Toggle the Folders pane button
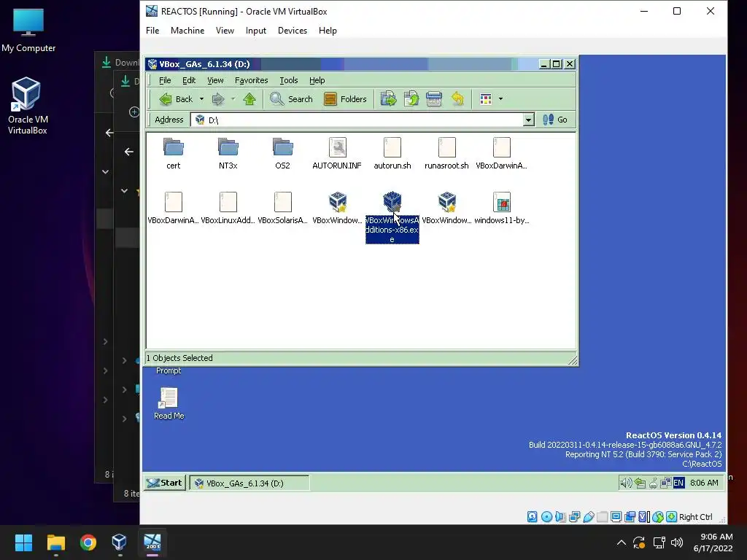747x560 pixels. [345, 99]
